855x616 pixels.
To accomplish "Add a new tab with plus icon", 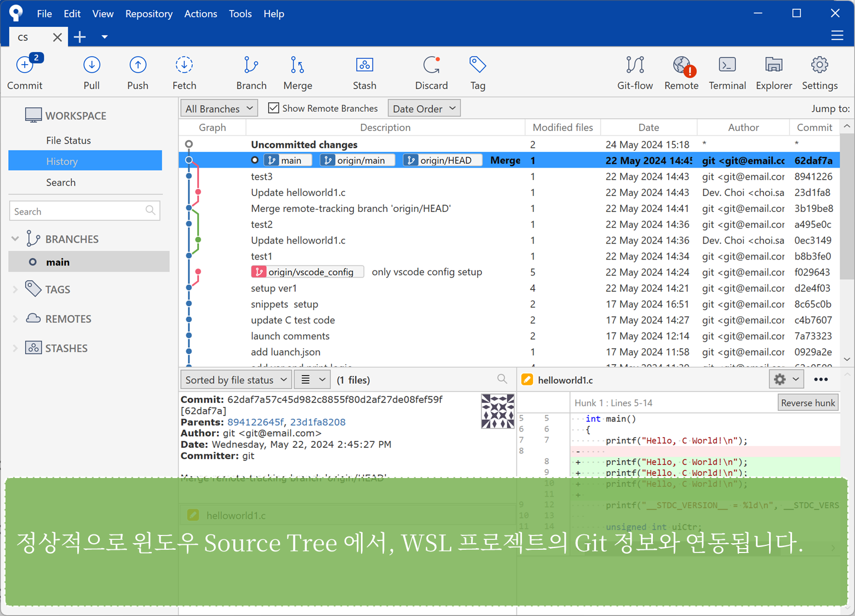I will pos(80,37).
